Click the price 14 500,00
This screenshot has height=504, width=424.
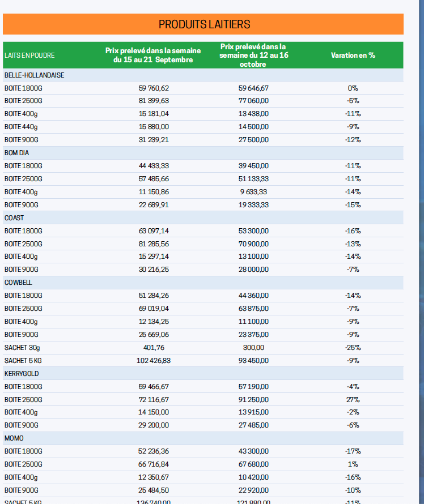pos(253,127)
